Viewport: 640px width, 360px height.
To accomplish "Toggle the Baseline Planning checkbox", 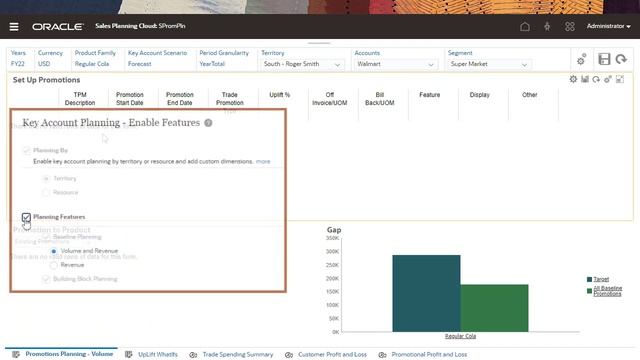I will (46, 237).
